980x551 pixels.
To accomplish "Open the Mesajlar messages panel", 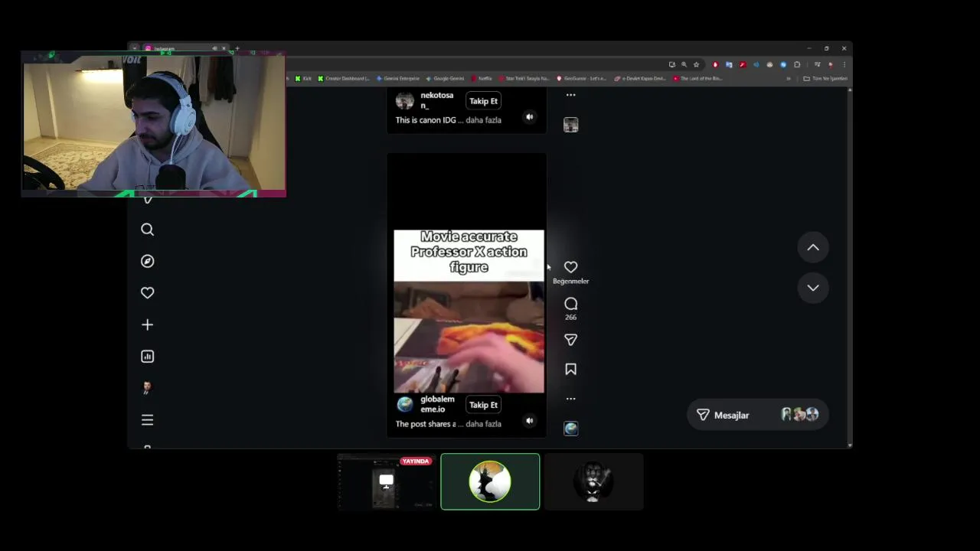I will click(x=757, y=415).
